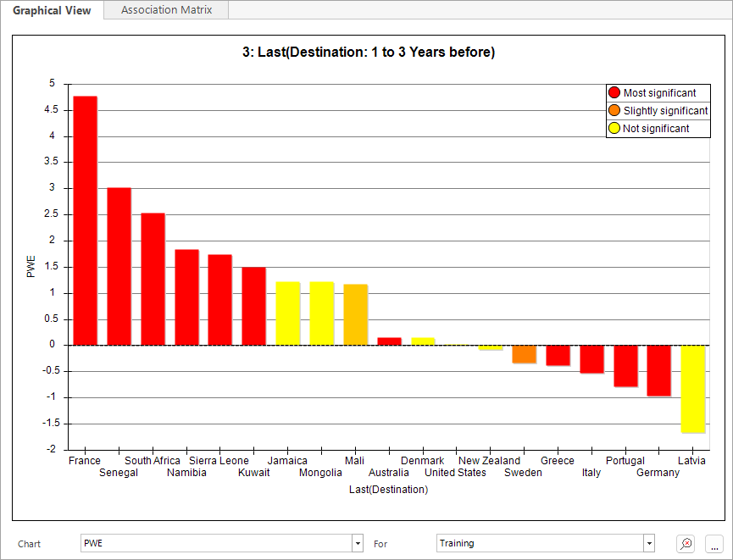Click the Germany negative bar
Image resolution: width=733 pixels, height=560 pixels.
tap(658, 371)
